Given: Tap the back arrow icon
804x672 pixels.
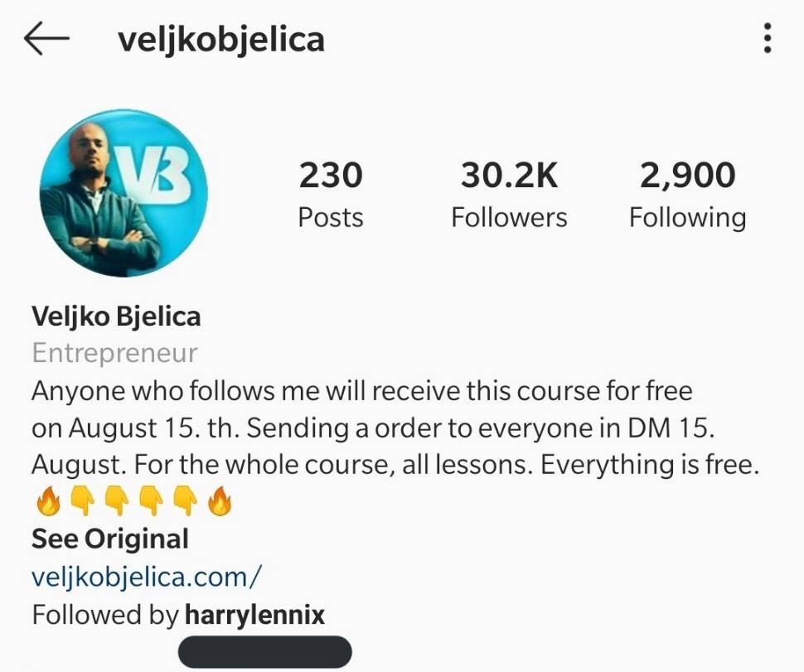Looking at the screenshot, I should click(46, 38).
